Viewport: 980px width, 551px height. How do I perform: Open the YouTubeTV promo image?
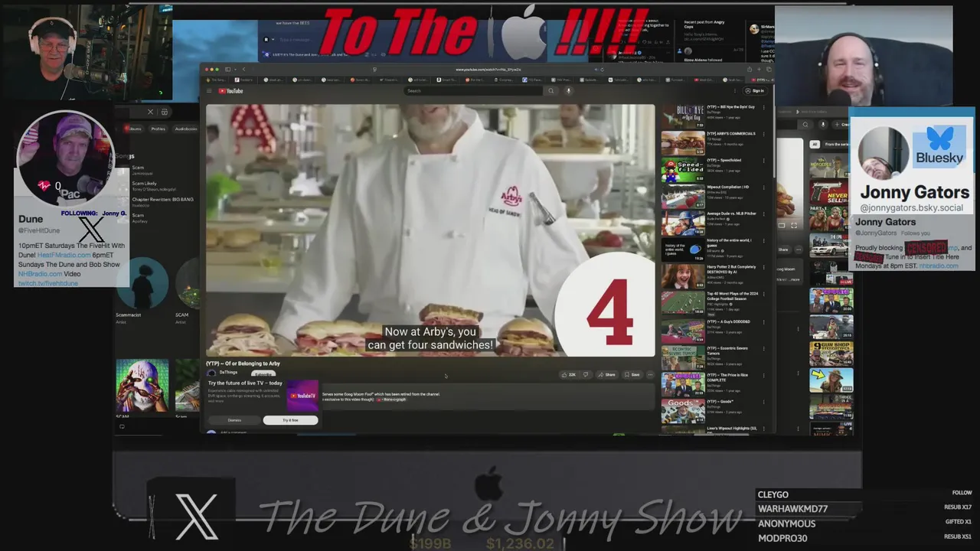click(302, 396)
